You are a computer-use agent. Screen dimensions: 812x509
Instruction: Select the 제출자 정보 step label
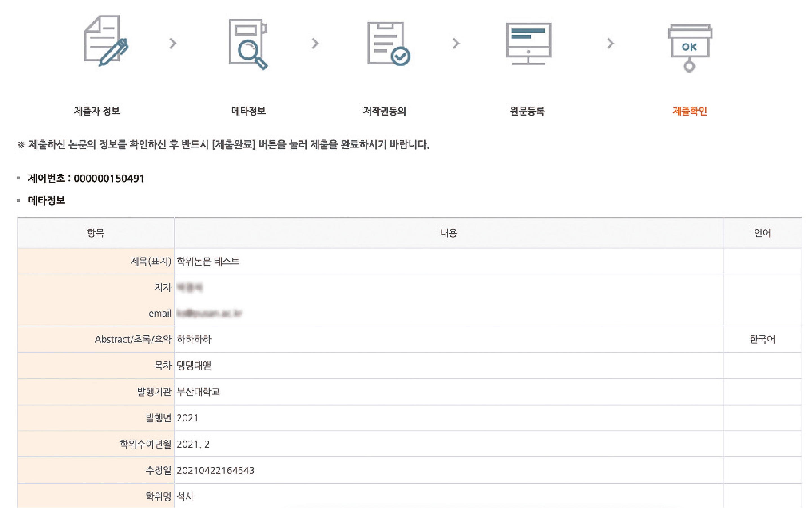(x=97, y=111)
